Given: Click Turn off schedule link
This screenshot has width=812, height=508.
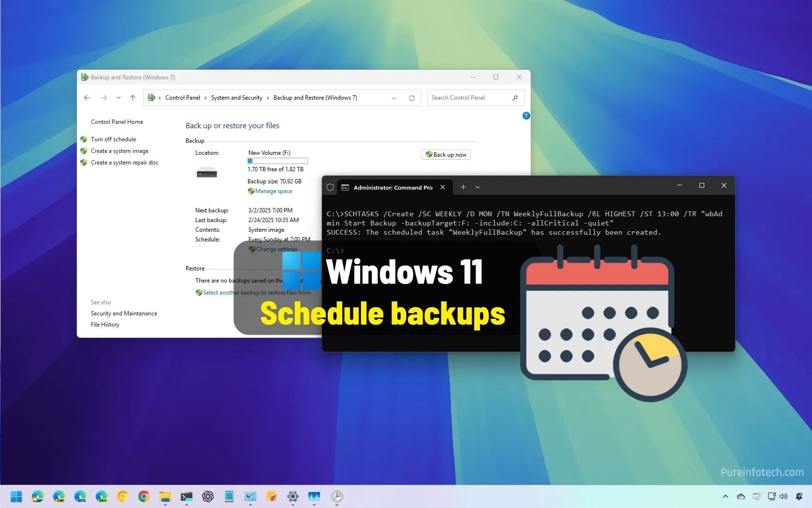Looking at the screenshot, I should 114,139.
